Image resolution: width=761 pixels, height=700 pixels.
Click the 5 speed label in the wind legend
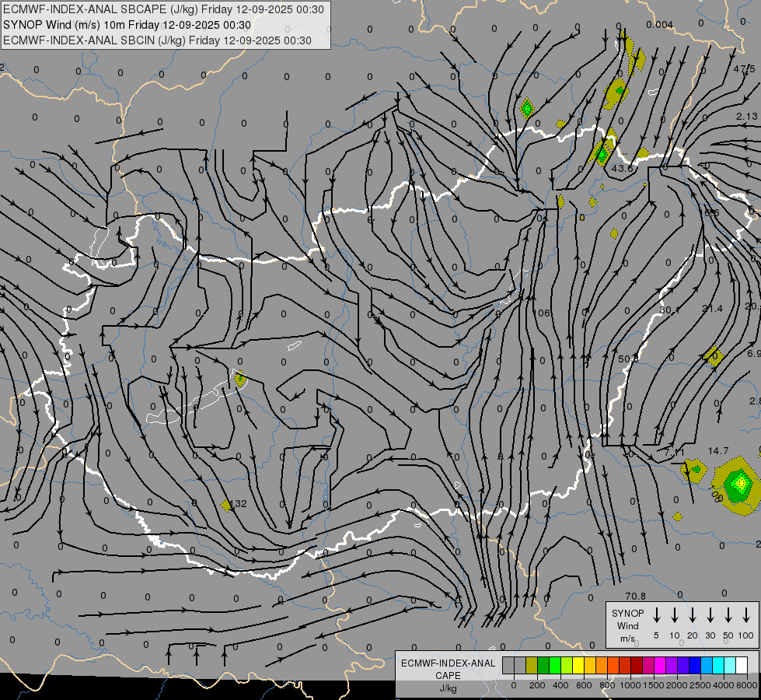tap(656, 636)
